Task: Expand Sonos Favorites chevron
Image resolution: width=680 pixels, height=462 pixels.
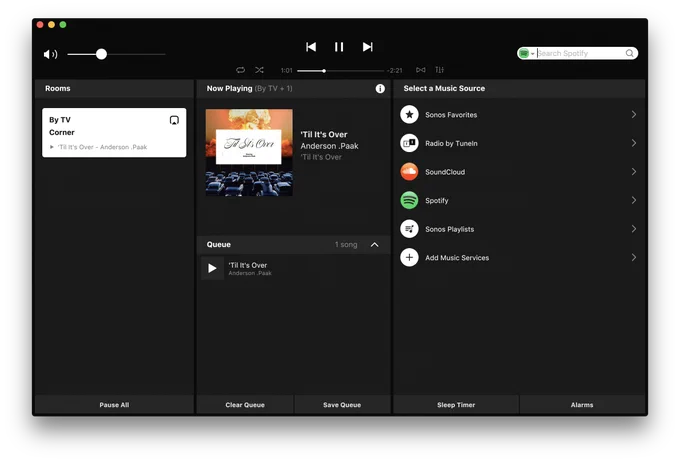Action: tap(634, 115)
